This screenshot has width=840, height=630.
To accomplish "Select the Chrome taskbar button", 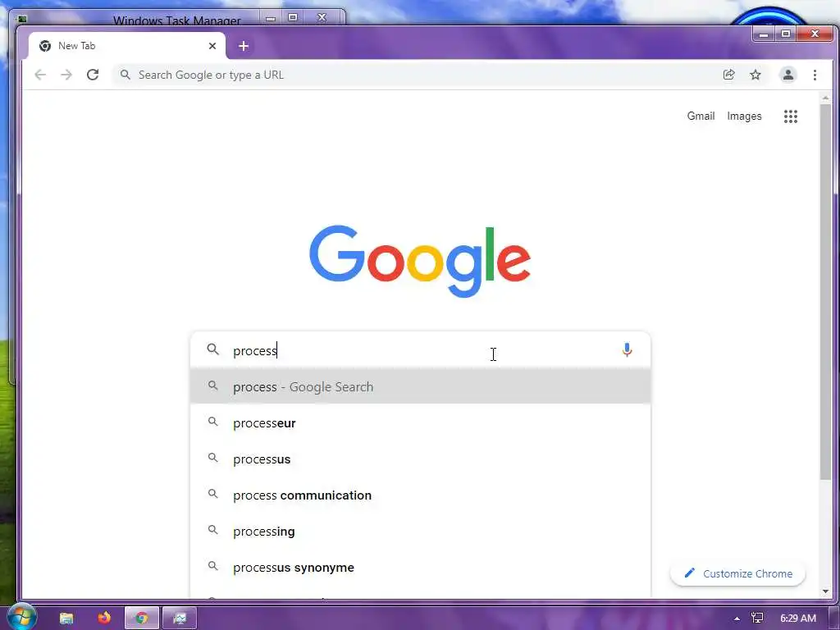I will click(142, 619).
